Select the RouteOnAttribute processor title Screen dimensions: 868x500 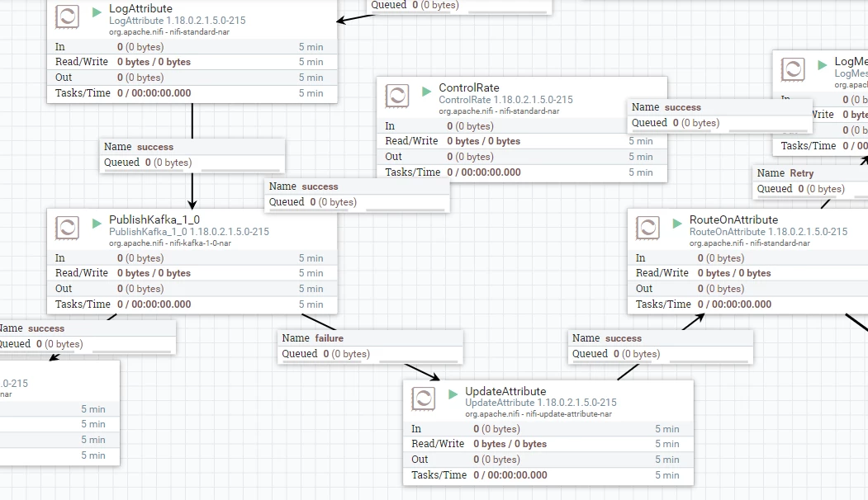click(733, 219)
